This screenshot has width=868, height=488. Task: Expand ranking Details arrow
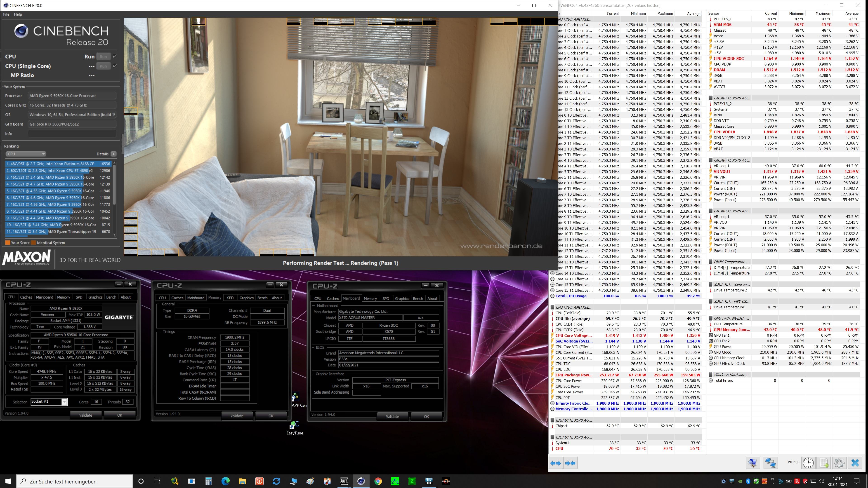tap(113, 154)
